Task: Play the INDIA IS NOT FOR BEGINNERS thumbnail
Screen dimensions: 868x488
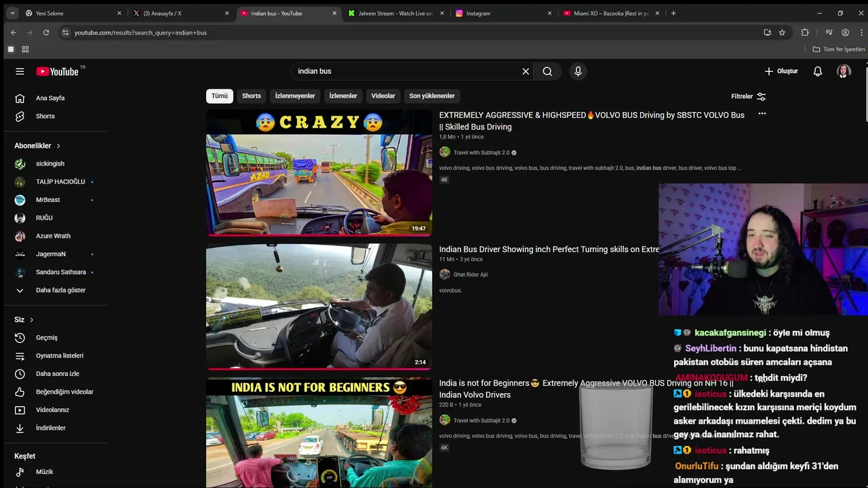Action: click(x=319, y=432)
